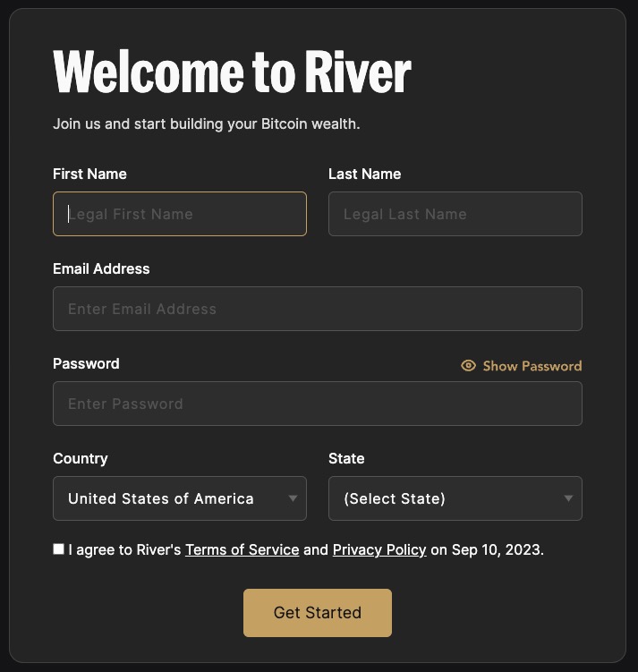The height and width of the screenshot is (672, 638).
Task: Click the eye icon beside Show Password
Action: 468,366
